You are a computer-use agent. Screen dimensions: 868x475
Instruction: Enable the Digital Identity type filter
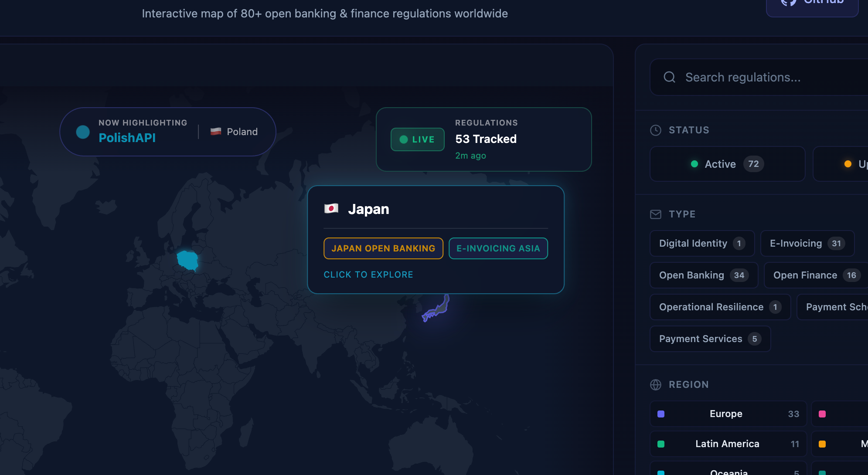pyautogui.click(x=702, y=243)
